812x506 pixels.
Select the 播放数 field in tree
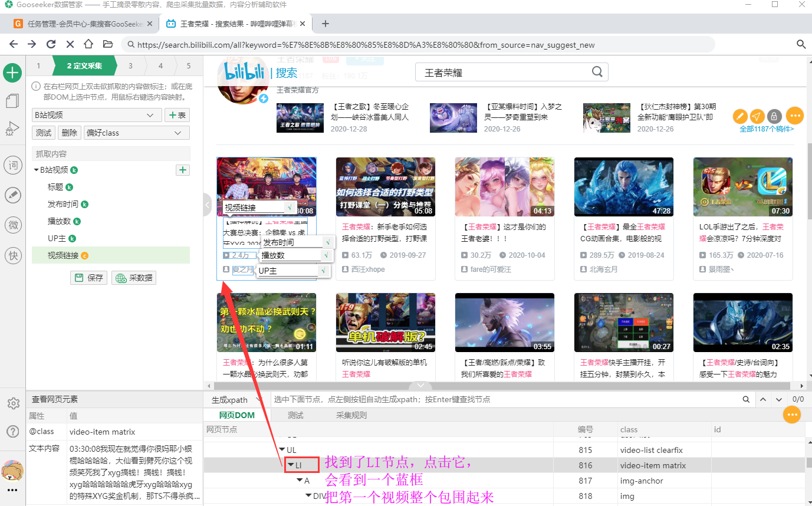[59, 221]
